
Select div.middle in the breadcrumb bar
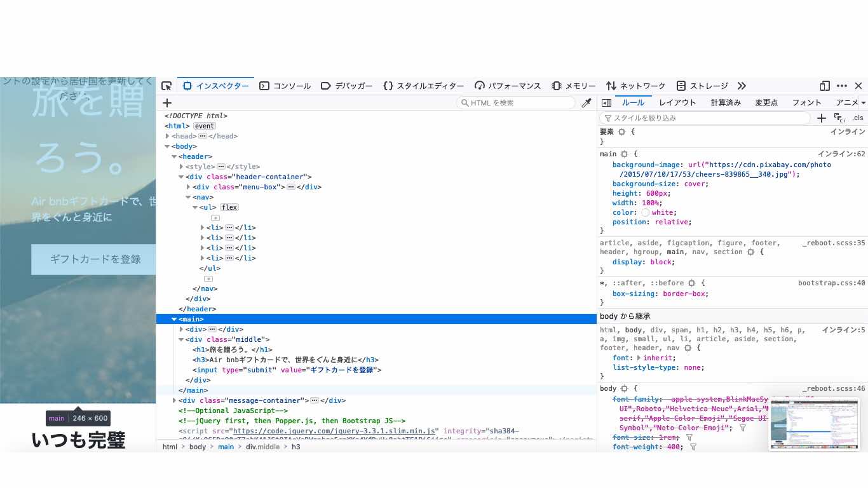point(262,447)
